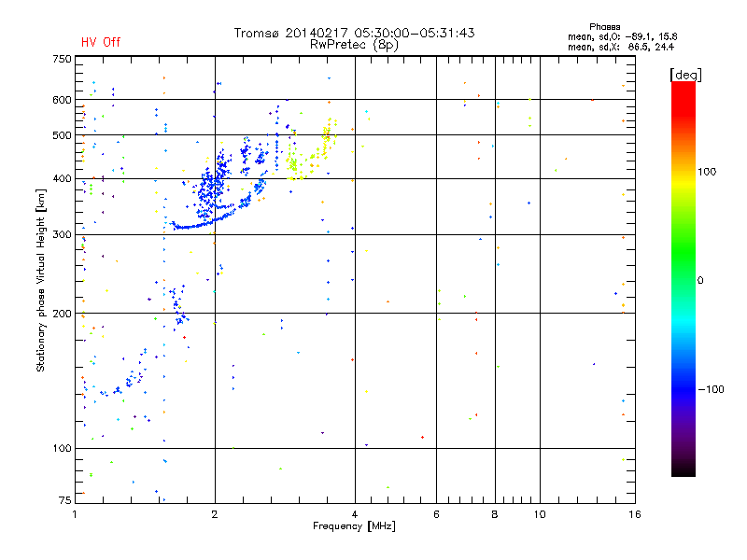Click the 'Stationary phase Virtual Height [km]' axis label
Viewport: 747px width, 560px height.
[40, 280]
